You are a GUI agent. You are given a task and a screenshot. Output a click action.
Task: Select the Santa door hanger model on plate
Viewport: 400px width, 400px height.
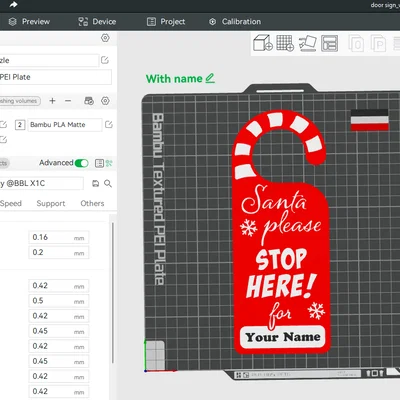pyautogui.click(x=281, y=233)
